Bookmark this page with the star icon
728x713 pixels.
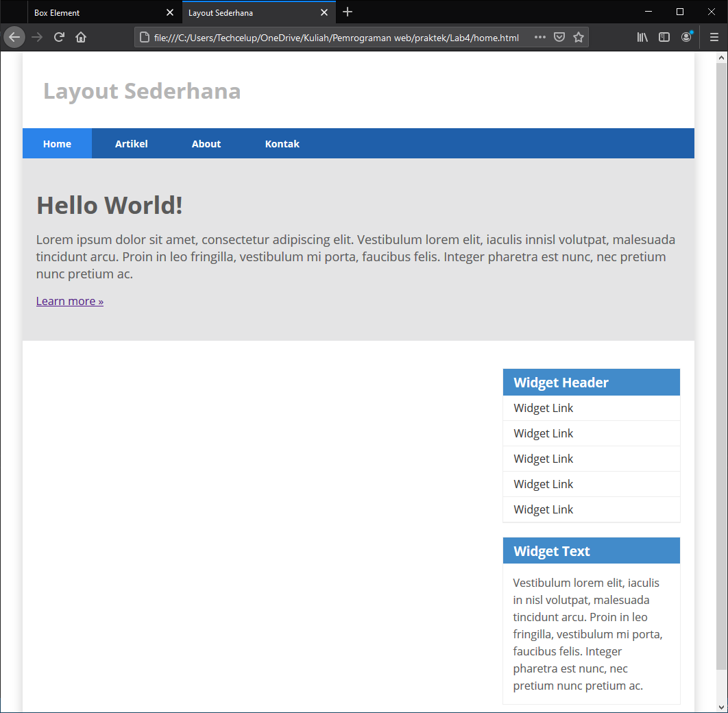(579, 37)
